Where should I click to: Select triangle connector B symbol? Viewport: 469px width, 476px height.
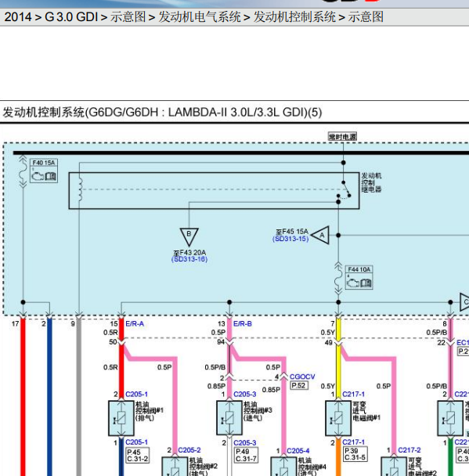pos(189,236)
